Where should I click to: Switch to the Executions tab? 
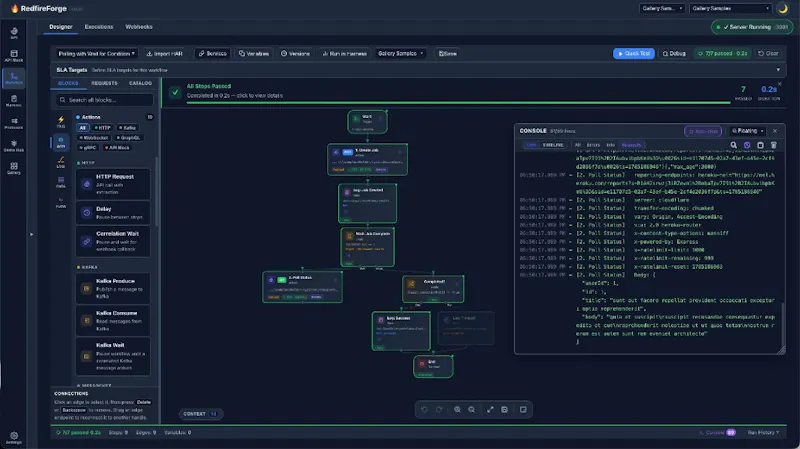click(98, 27)
